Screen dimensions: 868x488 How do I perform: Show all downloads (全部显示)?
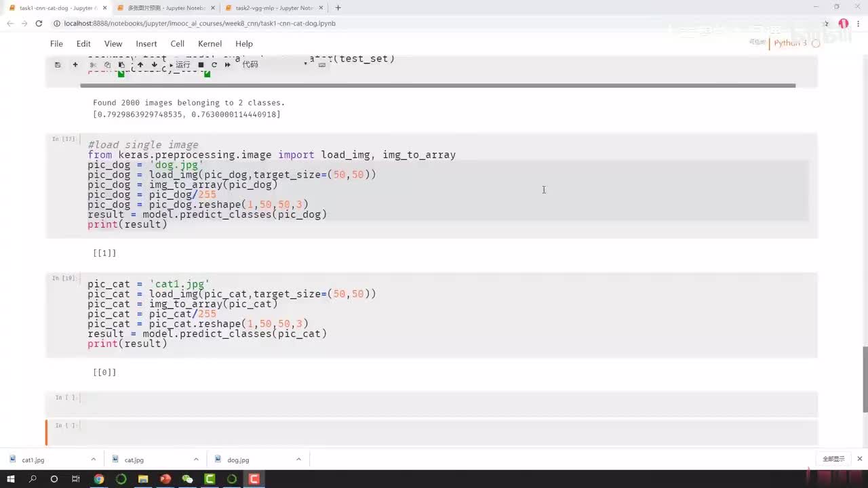[833, 459]
